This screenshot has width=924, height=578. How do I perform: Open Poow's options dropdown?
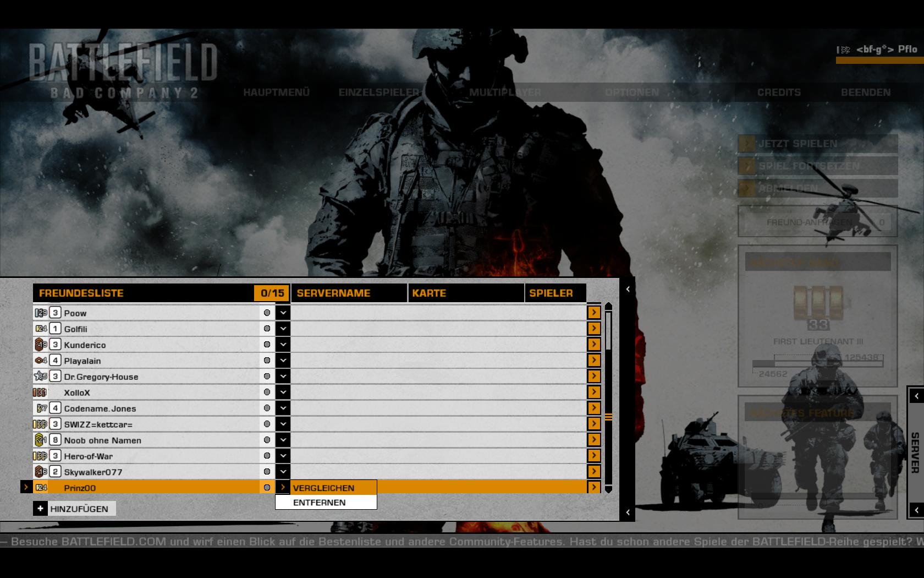coord(283,313)
